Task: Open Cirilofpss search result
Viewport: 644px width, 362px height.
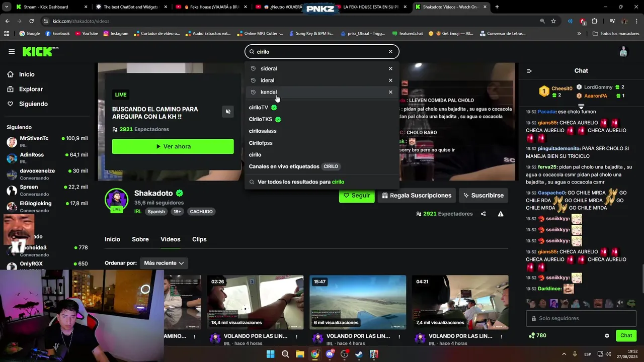Action: pyautogui.click(x=261, y=143)
